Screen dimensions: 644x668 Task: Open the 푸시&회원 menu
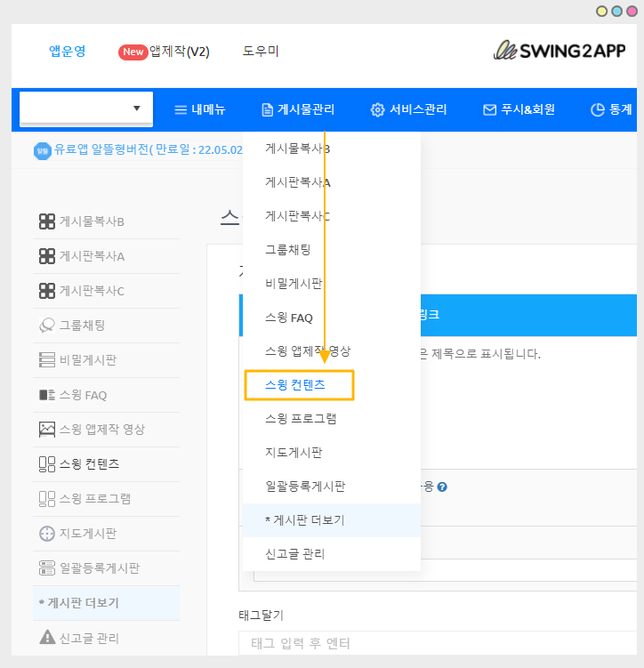(x=519, y=110)
